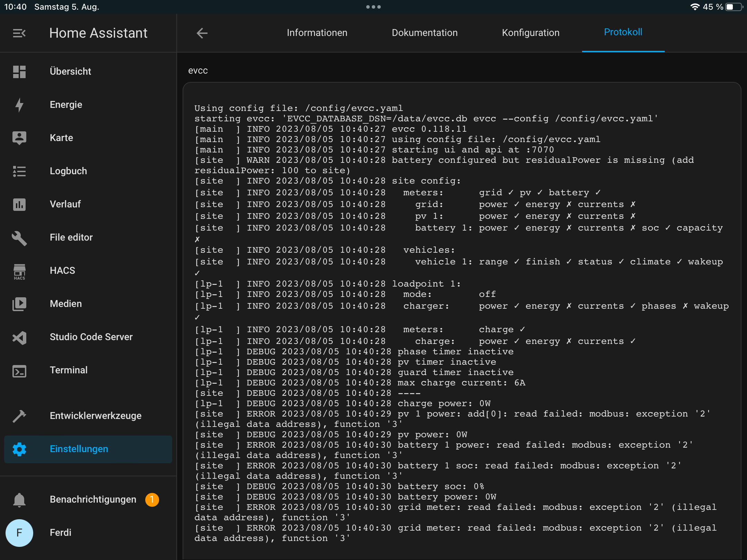Viewport: 747px width, 560px height.
Task: Open the Logbuch
Action: tap(68, 171)
